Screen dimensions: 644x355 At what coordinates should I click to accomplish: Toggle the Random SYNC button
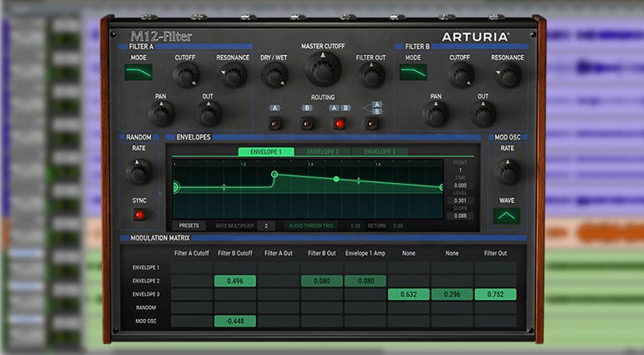click(x=140, y=215)
